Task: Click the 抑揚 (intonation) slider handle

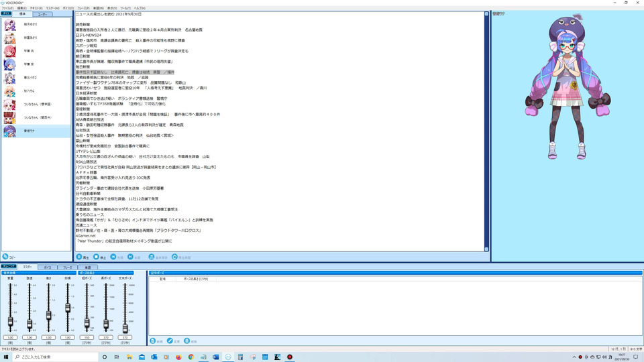Action: point(68,308)
